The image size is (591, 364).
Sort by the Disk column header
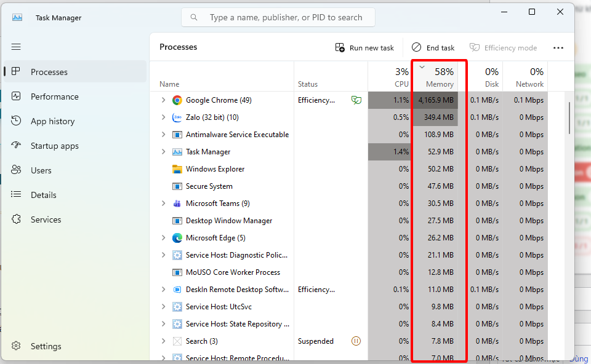(481, 77)
